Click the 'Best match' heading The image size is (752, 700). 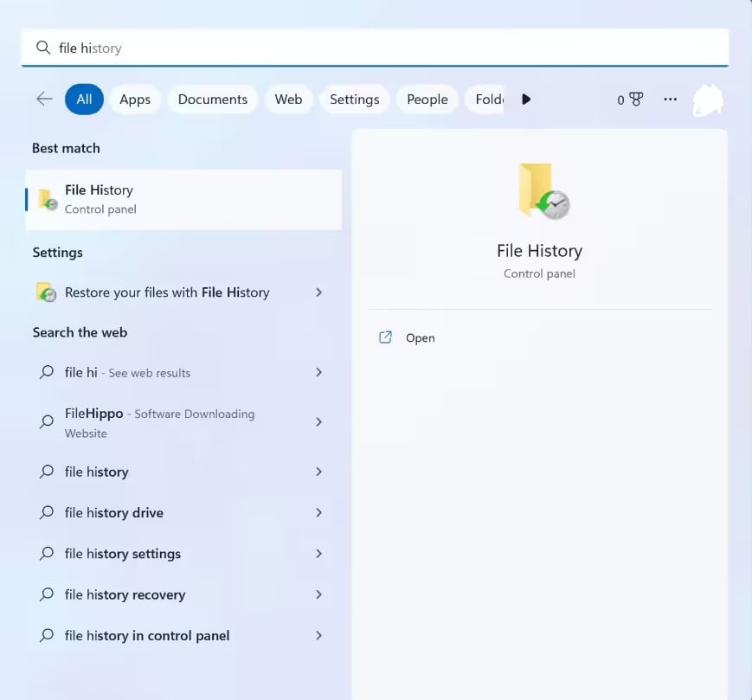(x=66, y=148)
